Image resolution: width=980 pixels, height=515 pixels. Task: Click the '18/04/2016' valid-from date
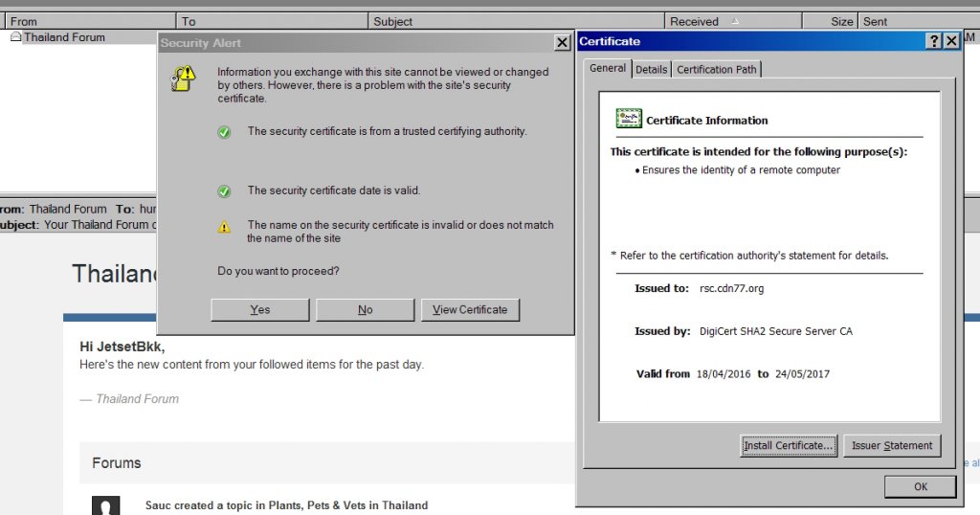coord(724,374)
